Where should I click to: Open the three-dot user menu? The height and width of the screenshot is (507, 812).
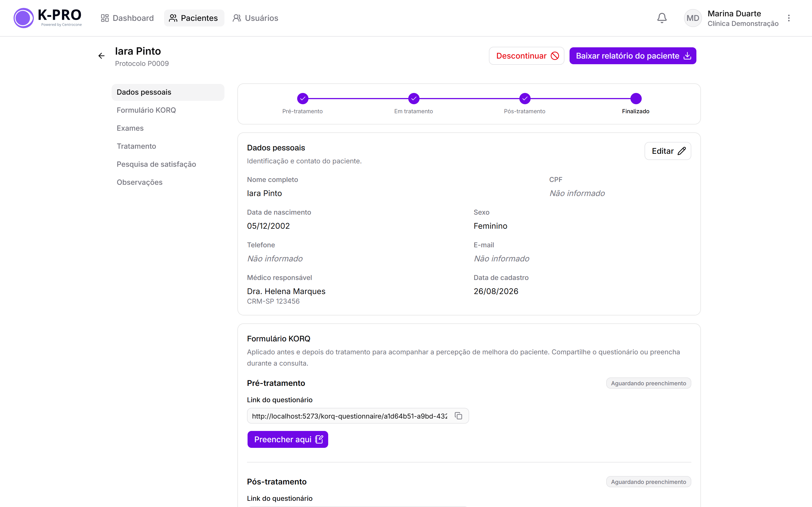[789, 18]
